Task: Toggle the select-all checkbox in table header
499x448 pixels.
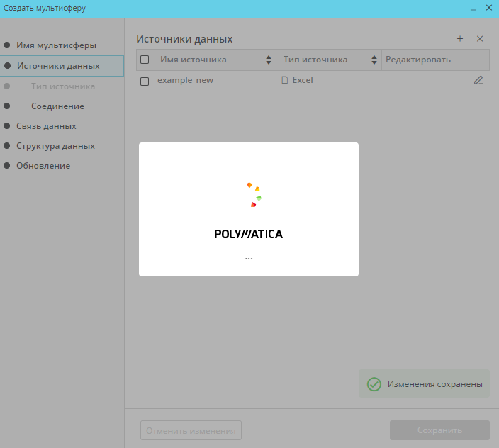Action: coord(145,60)
